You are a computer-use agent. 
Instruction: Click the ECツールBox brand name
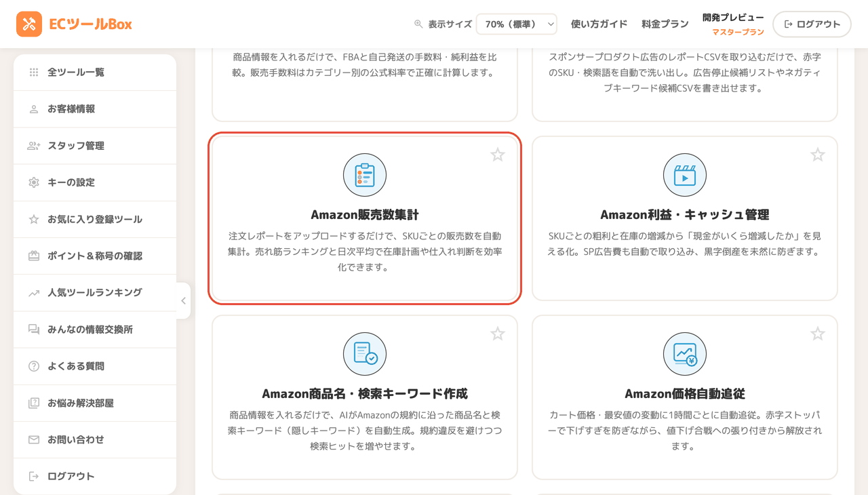(90, 24)
